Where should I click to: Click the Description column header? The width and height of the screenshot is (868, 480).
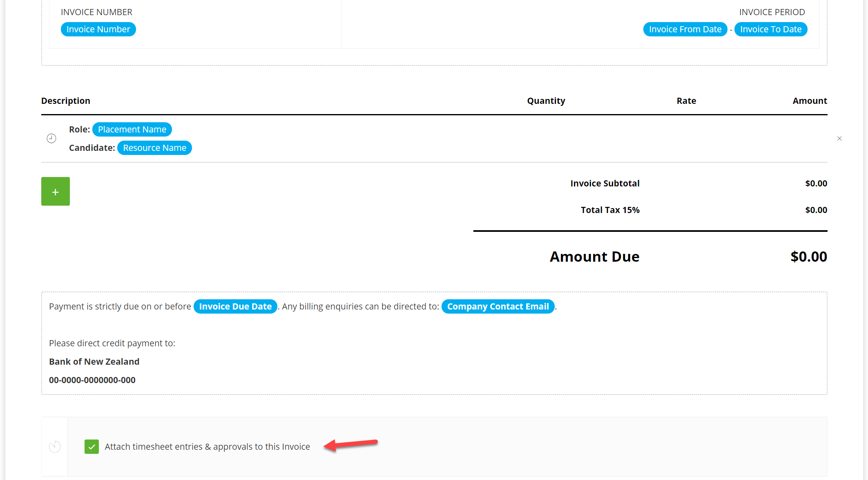coord(66,101)
